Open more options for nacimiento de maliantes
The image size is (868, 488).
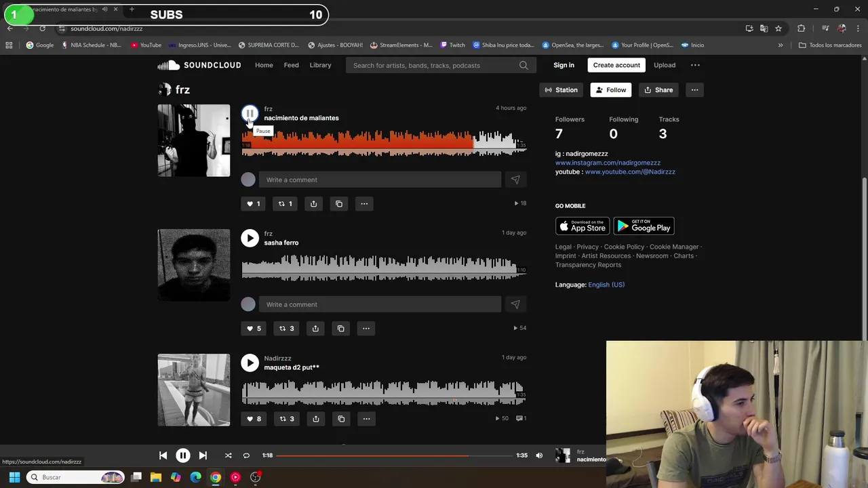pyautogui.click(x=364, y=203)
